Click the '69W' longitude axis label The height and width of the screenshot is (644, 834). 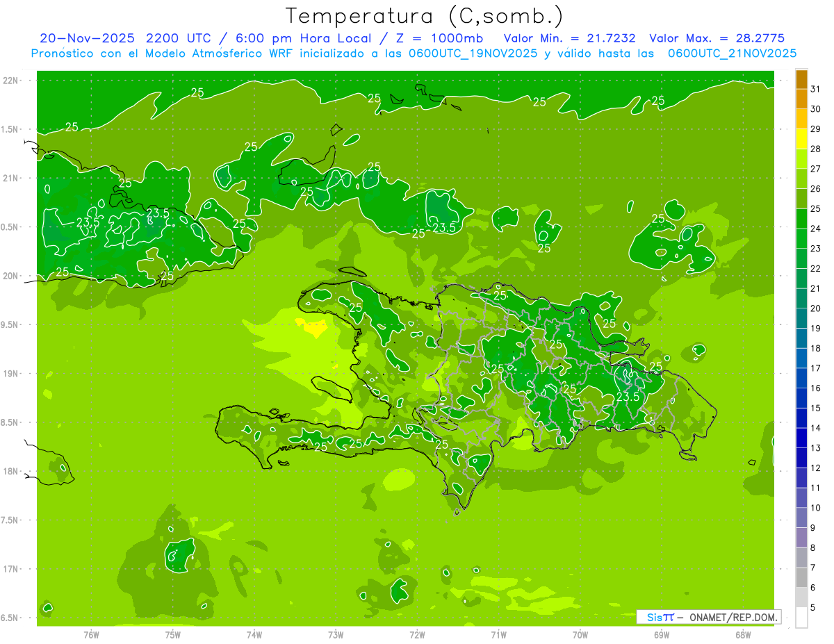(x=662, y=635)
